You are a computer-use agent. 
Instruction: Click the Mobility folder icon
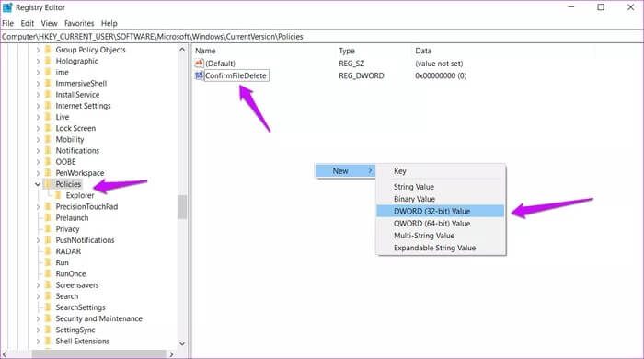pyautogui.click(x=48, y=139)
